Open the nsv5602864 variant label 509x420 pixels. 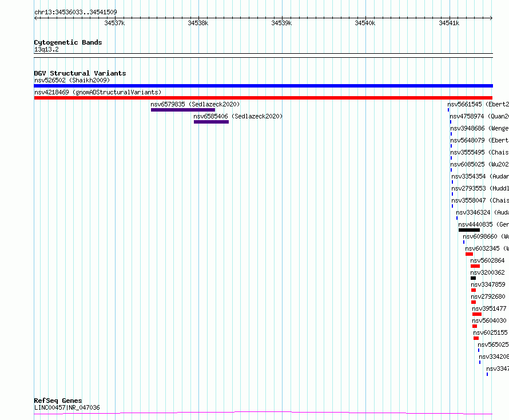click(x=488, y=260)
